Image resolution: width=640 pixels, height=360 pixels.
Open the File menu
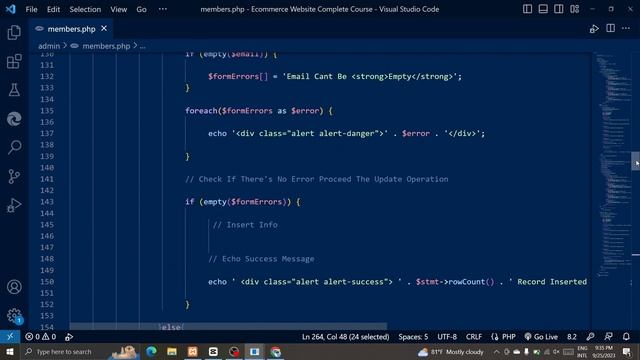point(31,9)
